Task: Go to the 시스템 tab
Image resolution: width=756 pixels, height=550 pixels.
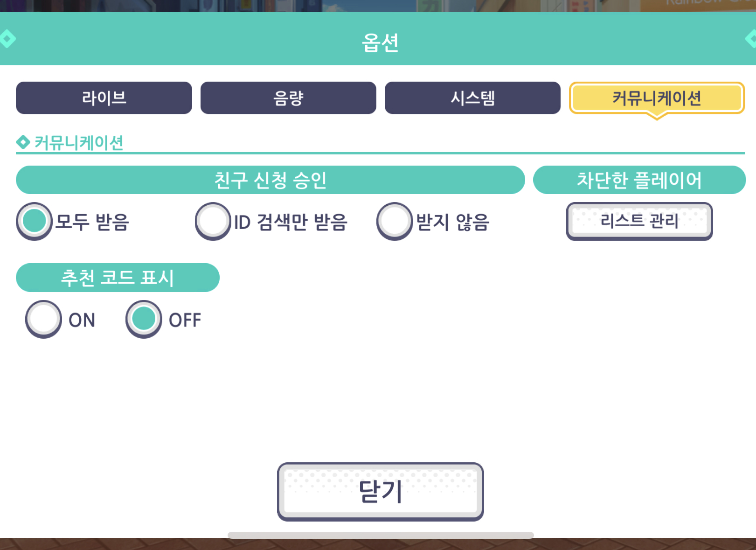Action: click(472, 98)
